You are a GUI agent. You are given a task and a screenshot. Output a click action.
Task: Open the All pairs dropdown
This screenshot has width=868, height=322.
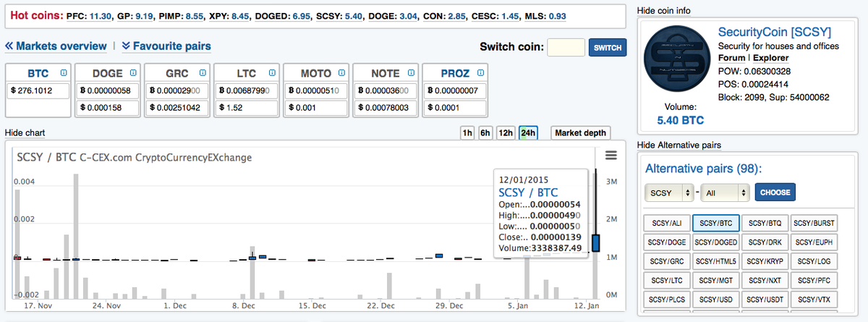pyautogui.click(x=725, y=193)
